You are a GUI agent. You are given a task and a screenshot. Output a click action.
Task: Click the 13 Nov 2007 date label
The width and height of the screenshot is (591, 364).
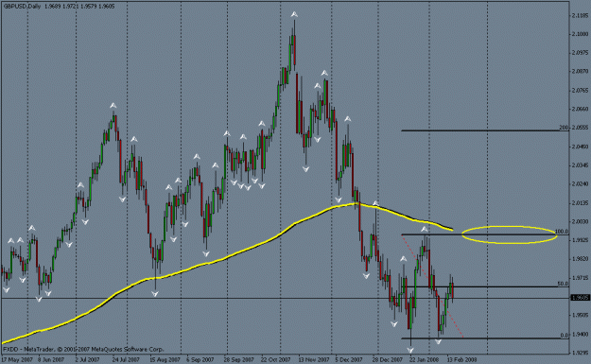pyautogui.click(x=314, y=359)
